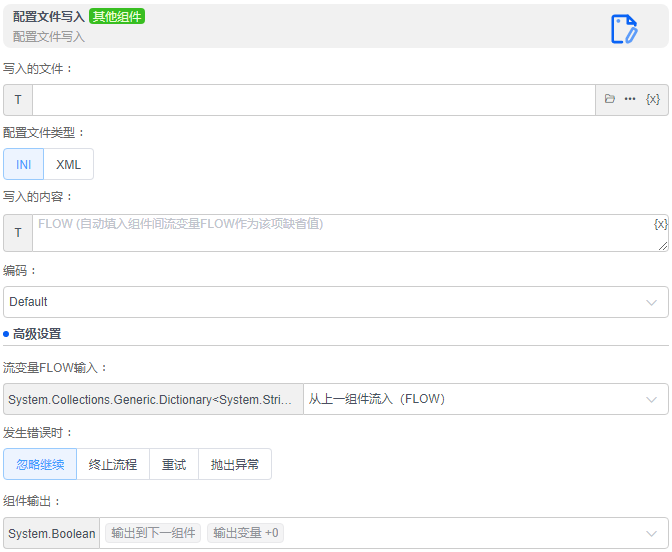
Task: Insert variable {x} in 写入的内容 field
Action: (x=660, y=224)
